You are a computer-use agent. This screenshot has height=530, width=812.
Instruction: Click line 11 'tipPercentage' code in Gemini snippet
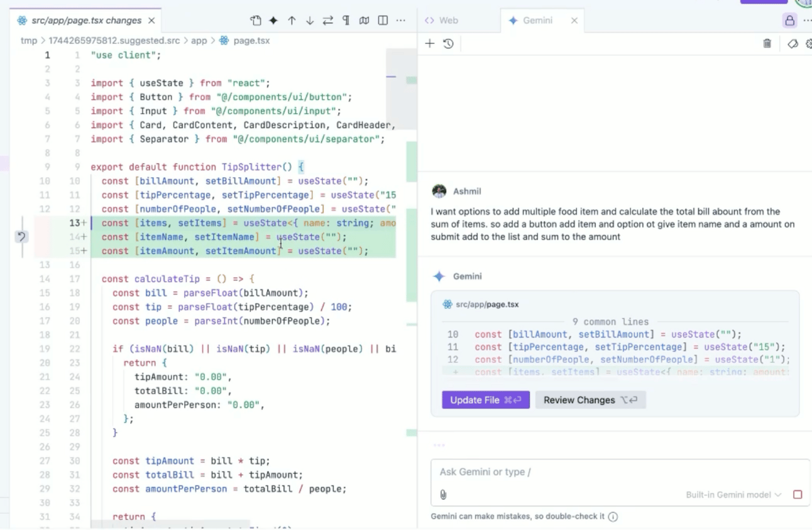(630, 347)
